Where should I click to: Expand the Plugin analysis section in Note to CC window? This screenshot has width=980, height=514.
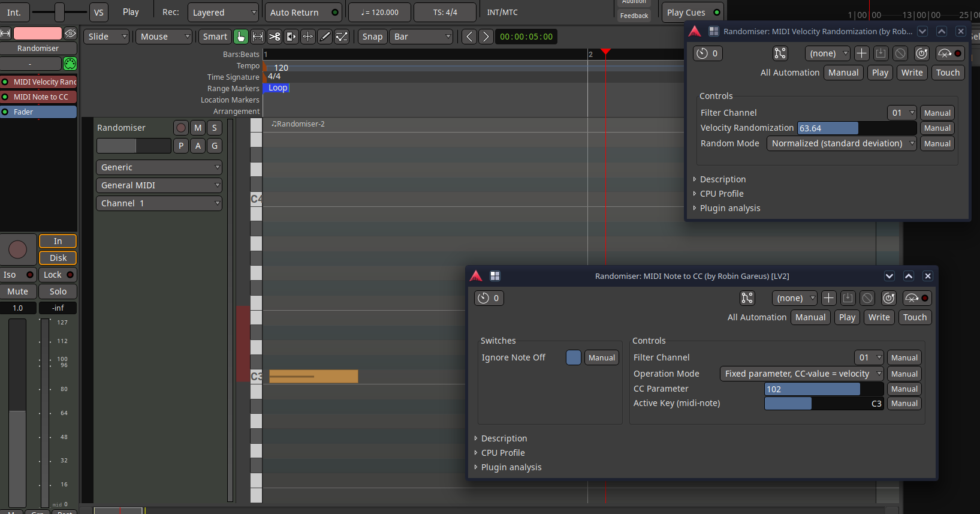tap(511, 467)
